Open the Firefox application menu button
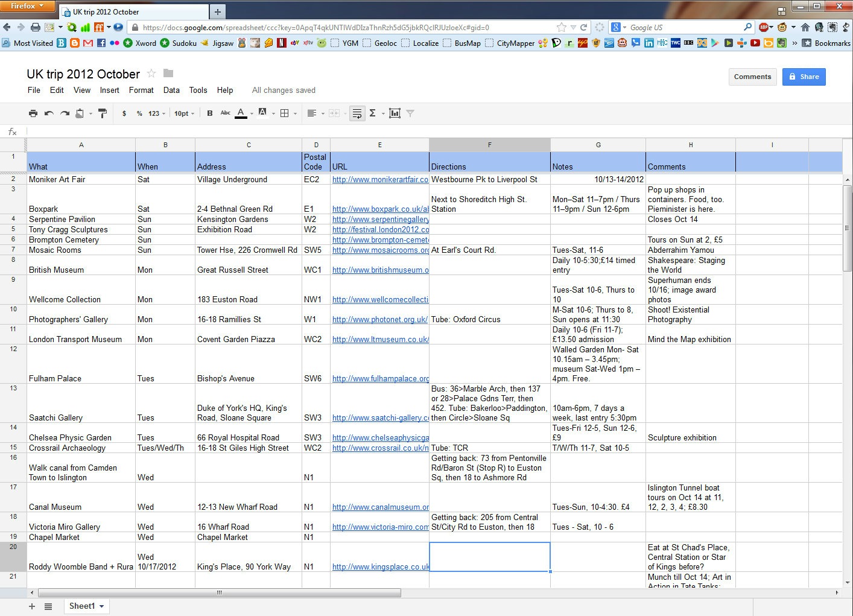The image size is (853, 616). [28, 6]
